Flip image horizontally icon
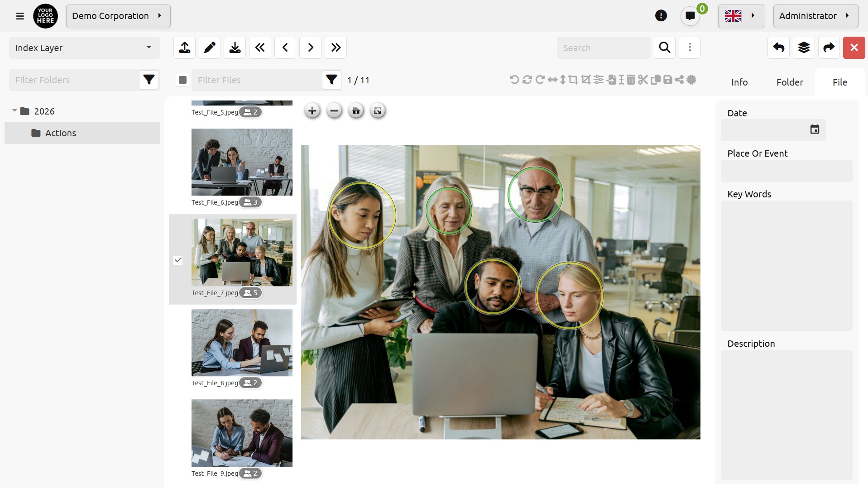 [x=552, y=80]
